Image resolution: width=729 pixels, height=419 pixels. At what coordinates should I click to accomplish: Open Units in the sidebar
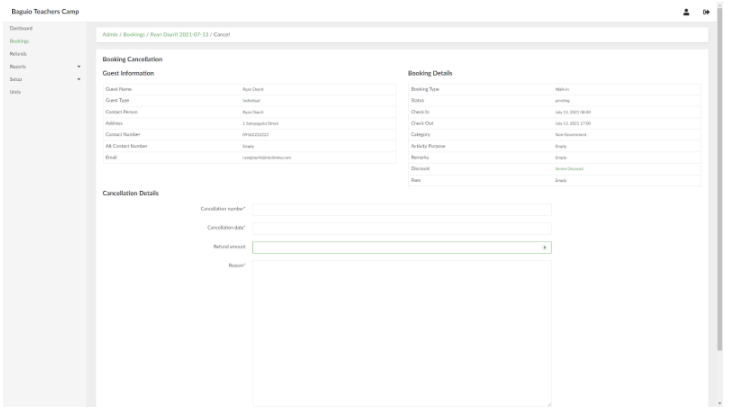(15, 91)
